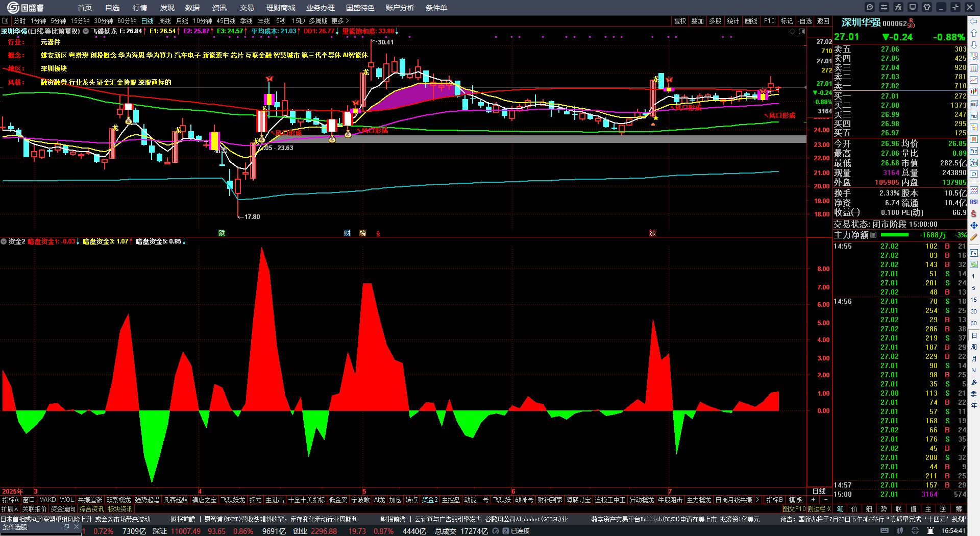Click the candlestick icon in status bar

coord(901,531)
